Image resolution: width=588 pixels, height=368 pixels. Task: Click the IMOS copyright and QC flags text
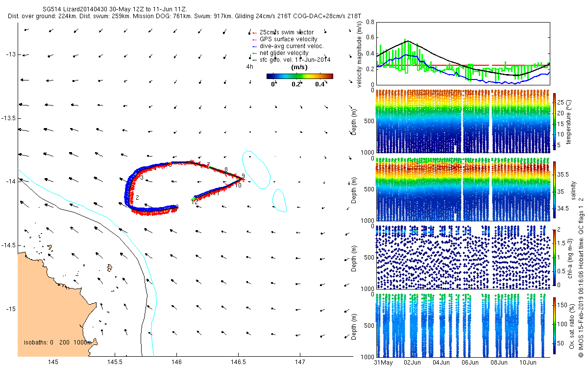581,277
